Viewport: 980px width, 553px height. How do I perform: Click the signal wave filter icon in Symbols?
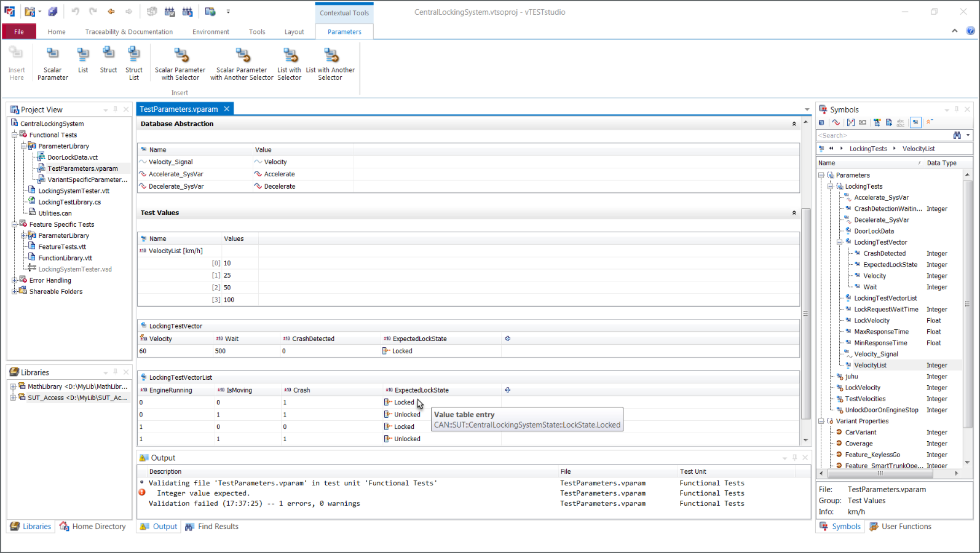coord(836,122)
